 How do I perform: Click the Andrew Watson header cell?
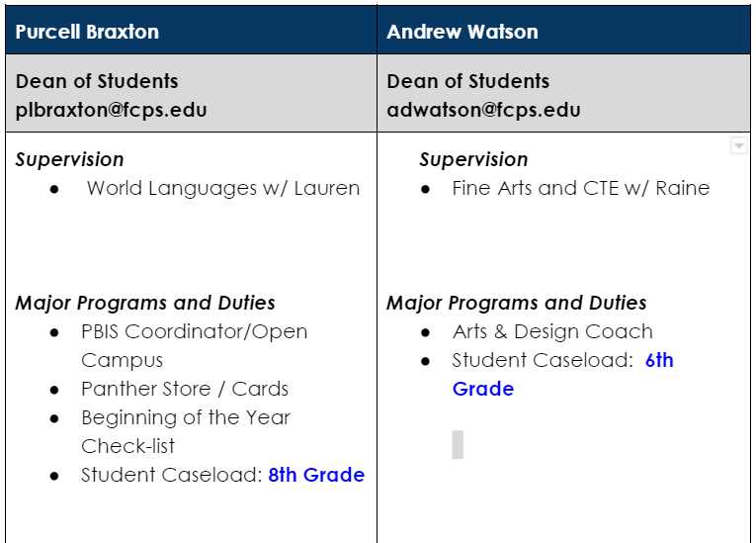tap(462, 32)
